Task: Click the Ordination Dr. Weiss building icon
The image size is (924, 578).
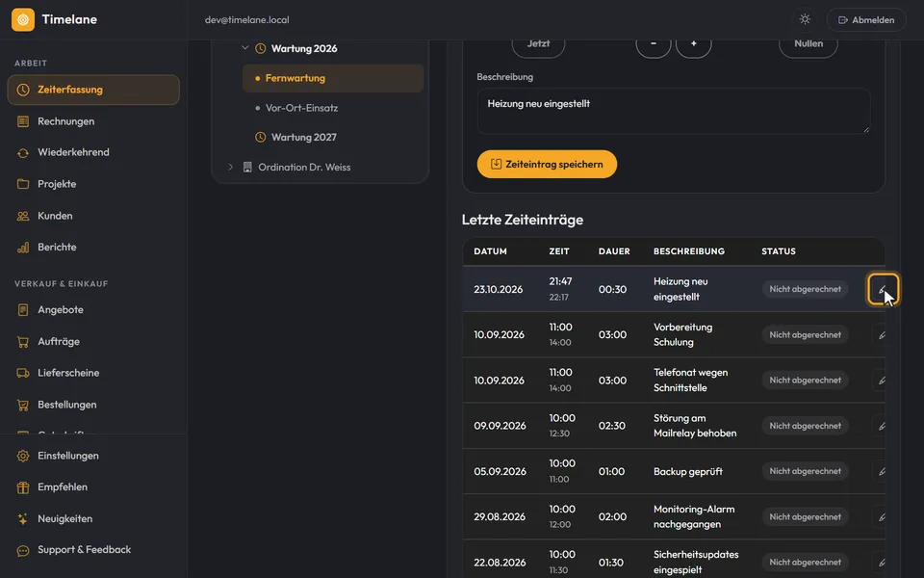Action: (x=247, y=167)
